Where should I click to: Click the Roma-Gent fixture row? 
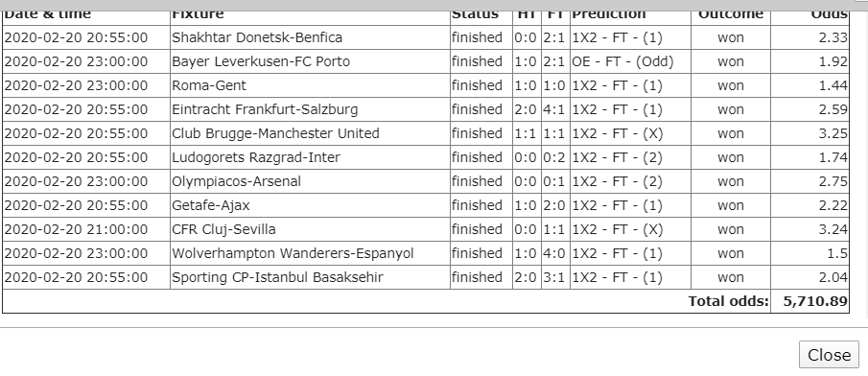426,85
